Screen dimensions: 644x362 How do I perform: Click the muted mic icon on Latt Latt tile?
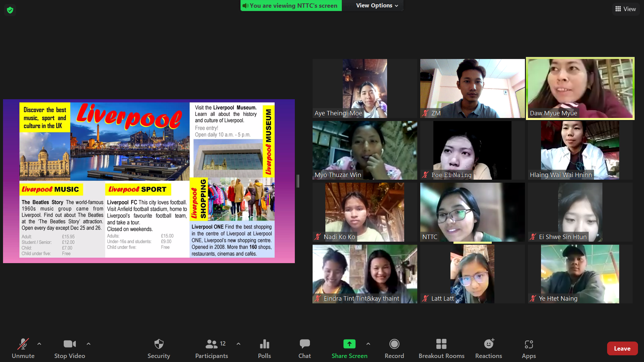(425, 299)
